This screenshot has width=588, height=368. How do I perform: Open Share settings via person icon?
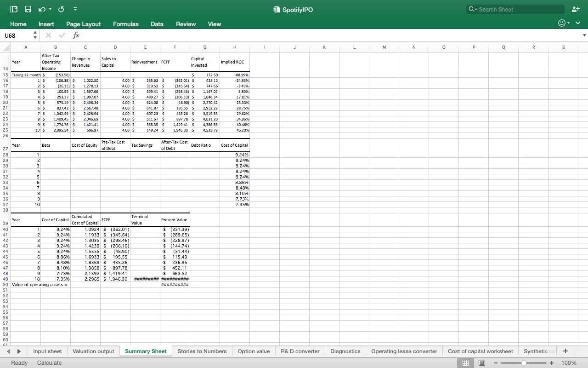click(x=576, y=9)
